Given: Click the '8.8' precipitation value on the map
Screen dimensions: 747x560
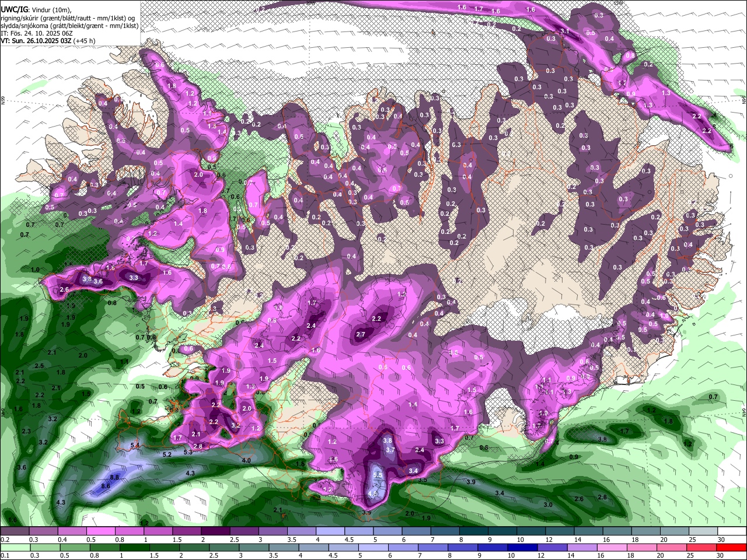Looking at the screenshot, I should (x=114, y=477).
